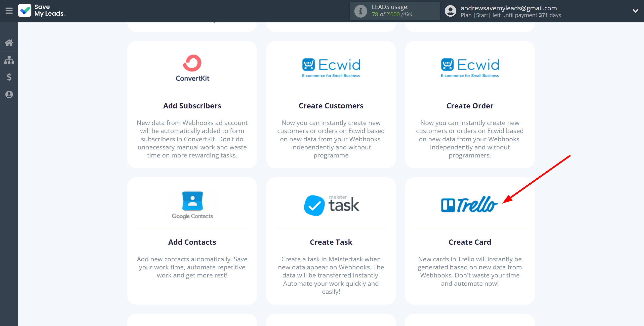644x326 pixels.
Task: Open the connections sitemap sidebar icon
Action: (x=9, y=60)
